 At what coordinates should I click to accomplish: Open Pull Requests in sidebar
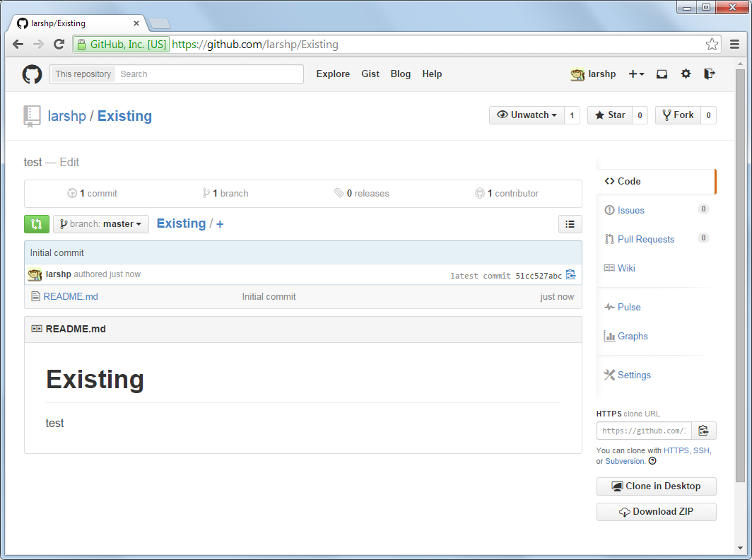click(x=645, y=239)
